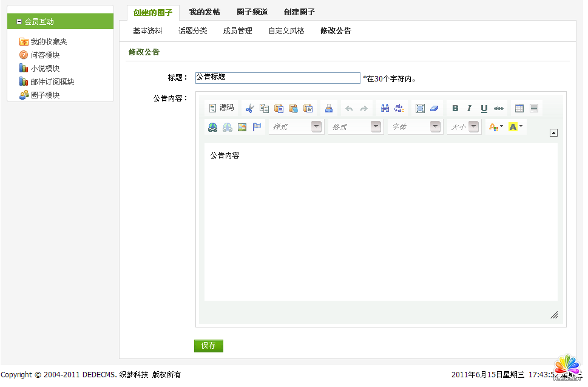Click the green 保存 button
Image resolution: width=588 pixels, height=387 pixels.
tap(209, 346)
